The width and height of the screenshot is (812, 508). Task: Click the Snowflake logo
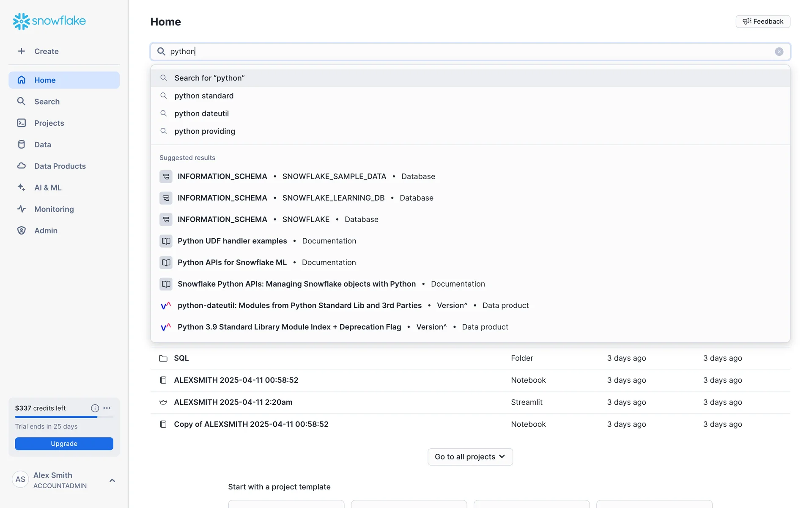point(49,21)
